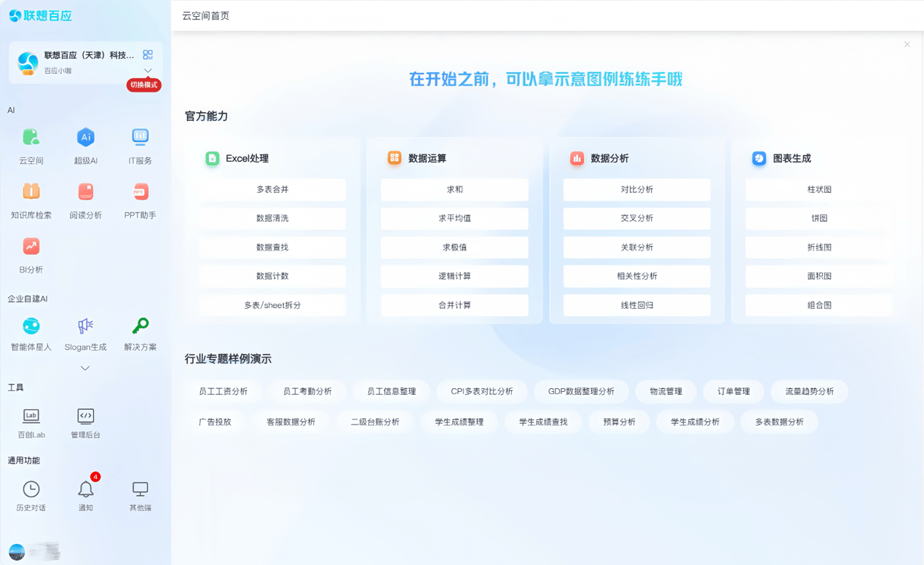Screen dimensions: 924x565
Task: Click the QR grid icon beside company name
Action: [148, 55]
